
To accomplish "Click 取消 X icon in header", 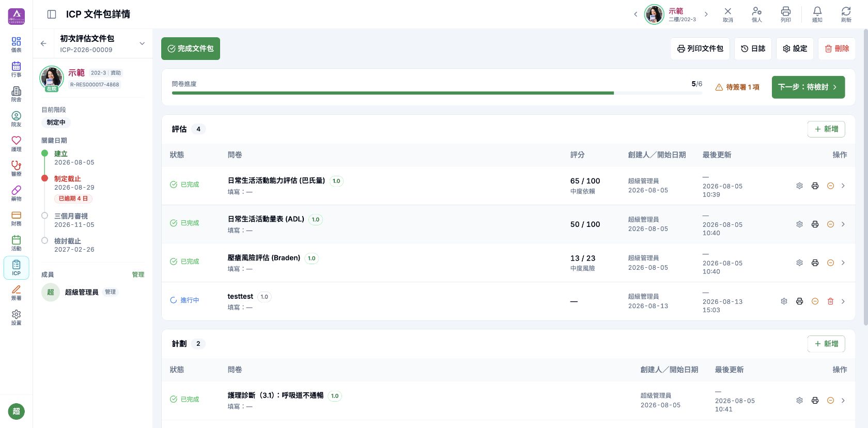I will point(728,14).
